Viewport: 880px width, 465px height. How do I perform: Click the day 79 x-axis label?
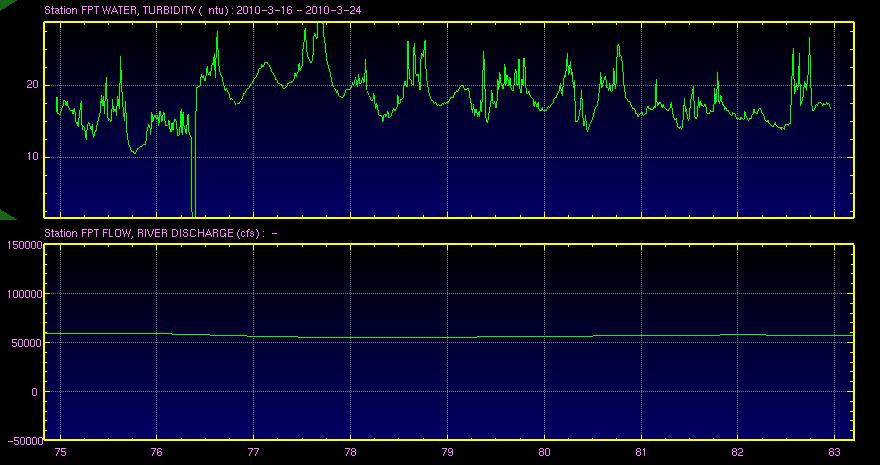(x=447, y=453)
